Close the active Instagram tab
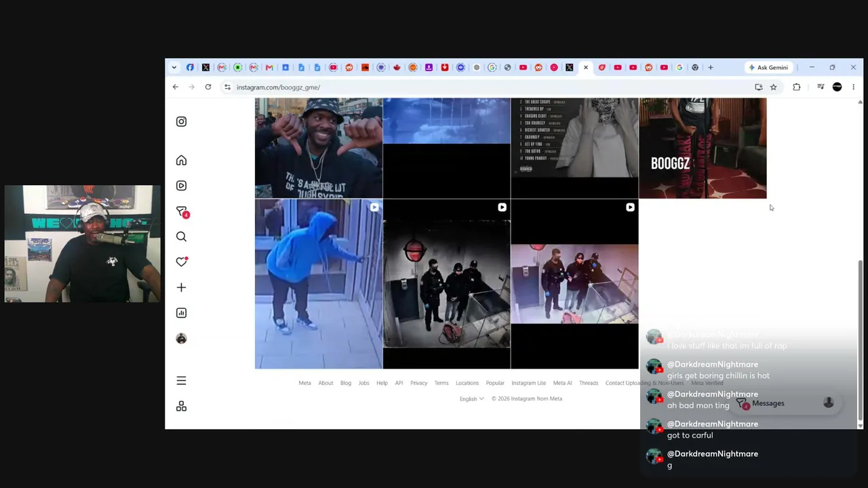Viewport: 868px width, 488px height. 586,67
